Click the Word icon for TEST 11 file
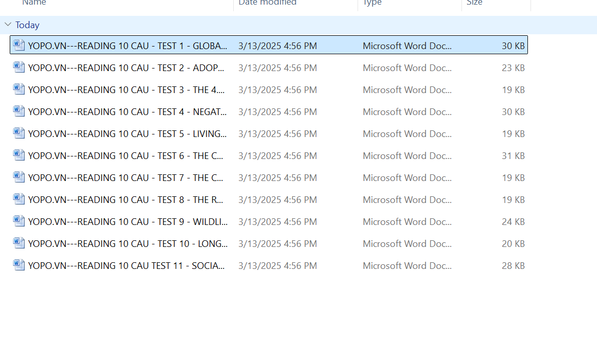 19,265
